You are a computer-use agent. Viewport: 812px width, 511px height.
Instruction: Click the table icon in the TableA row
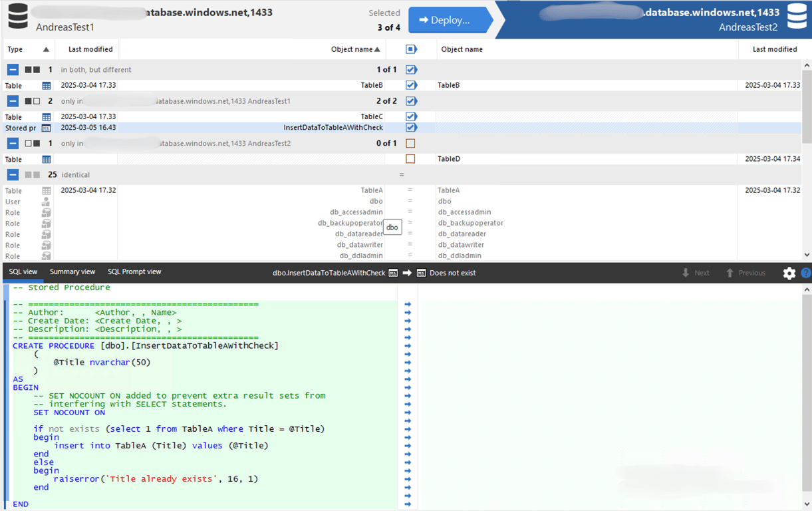(x=47, y=191)
